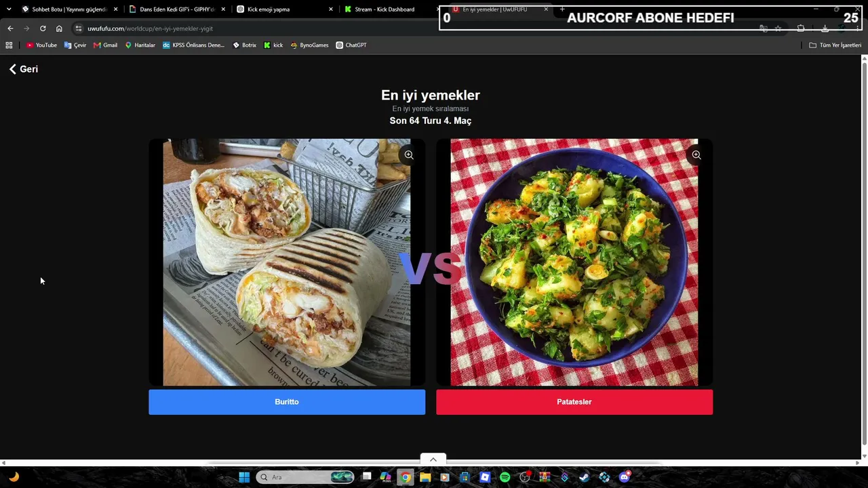This screenshot has height=488, width=868.
Task: Open the tab search dropdown chevron
Action: click(x=9, y=9)
